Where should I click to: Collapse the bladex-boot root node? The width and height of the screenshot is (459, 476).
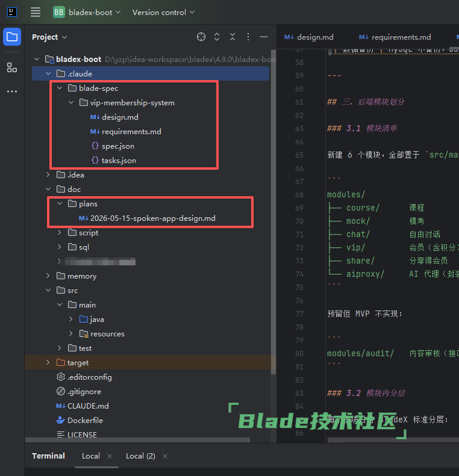pos(37,59)
